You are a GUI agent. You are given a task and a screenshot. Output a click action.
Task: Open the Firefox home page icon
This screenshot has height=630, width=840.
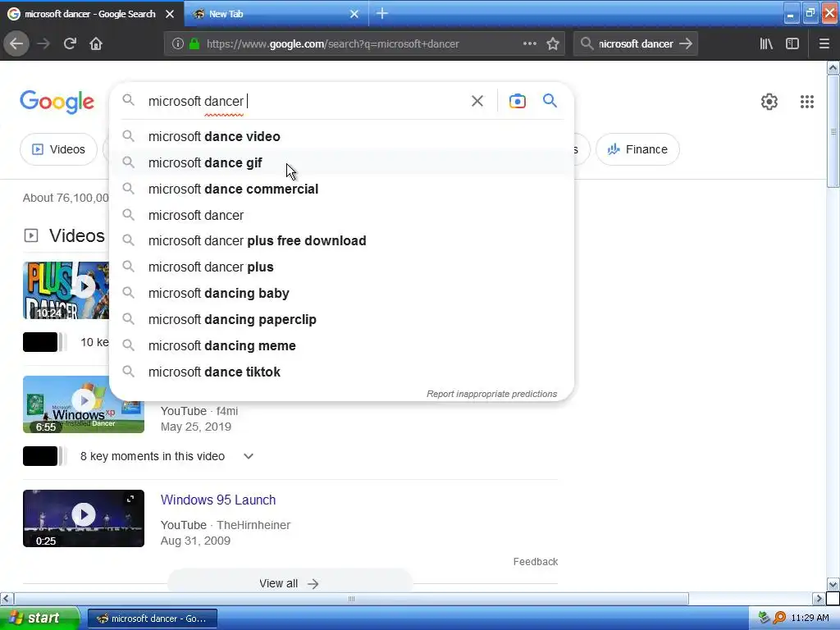(x=96, y=44)
